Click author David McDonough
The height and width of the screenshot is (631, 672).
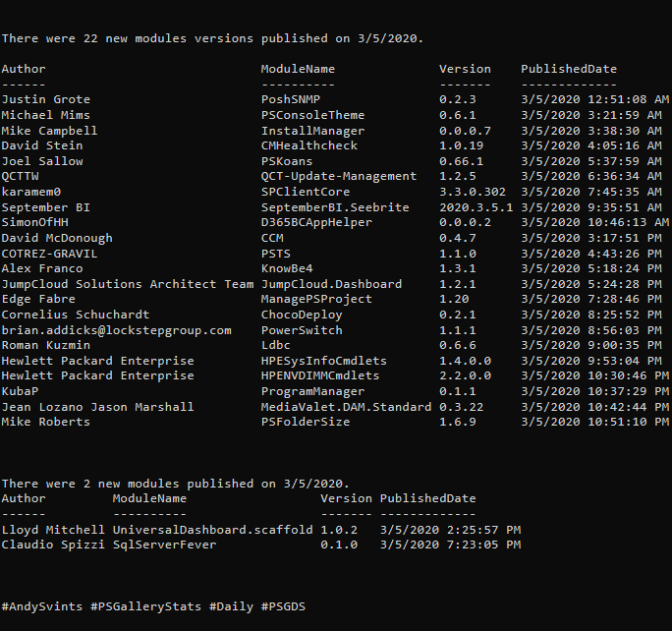(57, 238)
